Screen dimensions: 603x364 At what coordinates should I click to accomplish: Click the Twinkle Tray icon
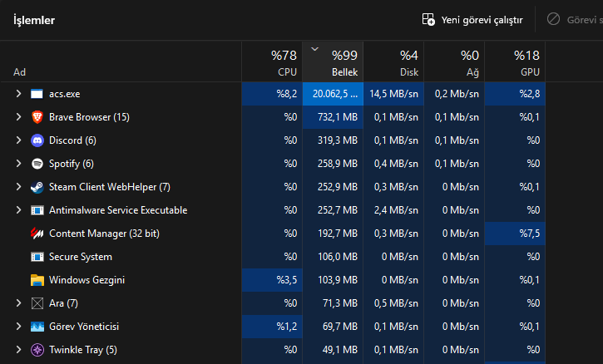click(x=37, y=350)
